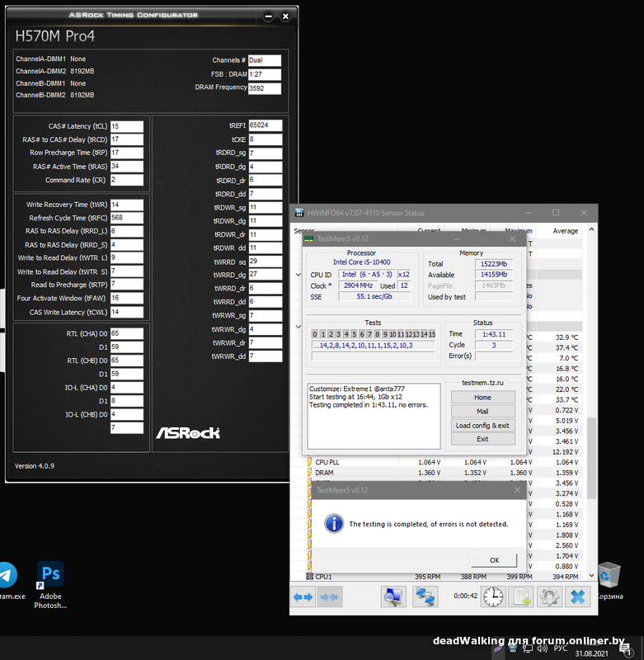Click the HWiNFO network computers icon
644x660 pixels.
tap(425, 596)
